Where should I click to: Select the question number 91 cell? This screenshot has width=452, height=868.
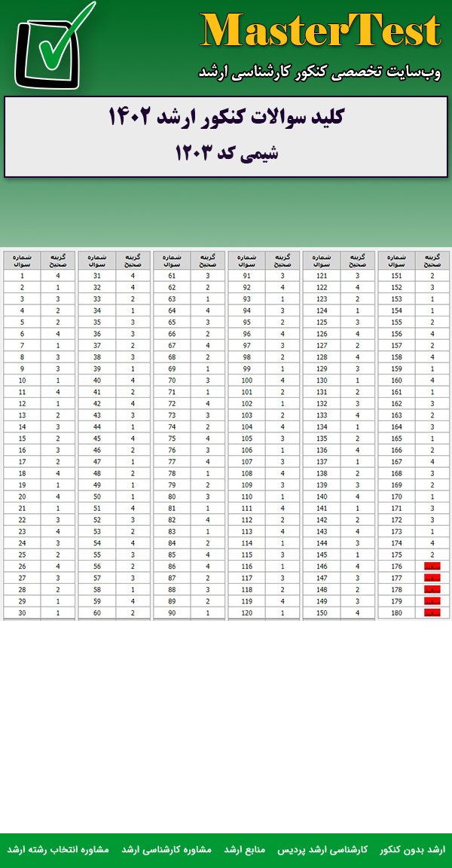click(x=246, y=276)
